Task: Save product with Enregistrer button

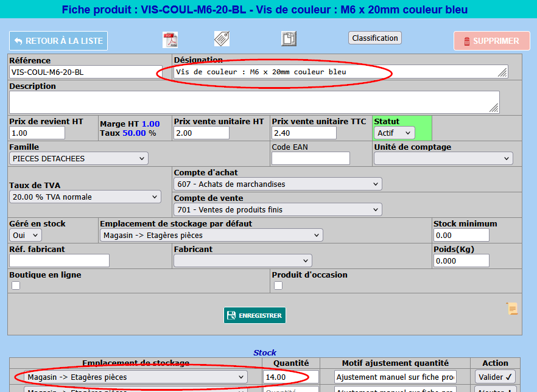Action: coord(254,315)
